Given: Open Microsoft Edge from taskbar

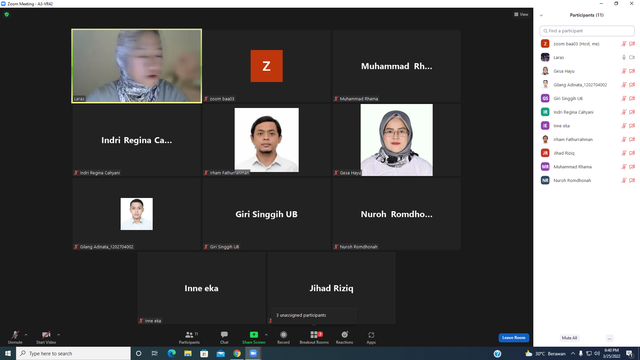Looking at the screenshot, I should pos(171,353).
